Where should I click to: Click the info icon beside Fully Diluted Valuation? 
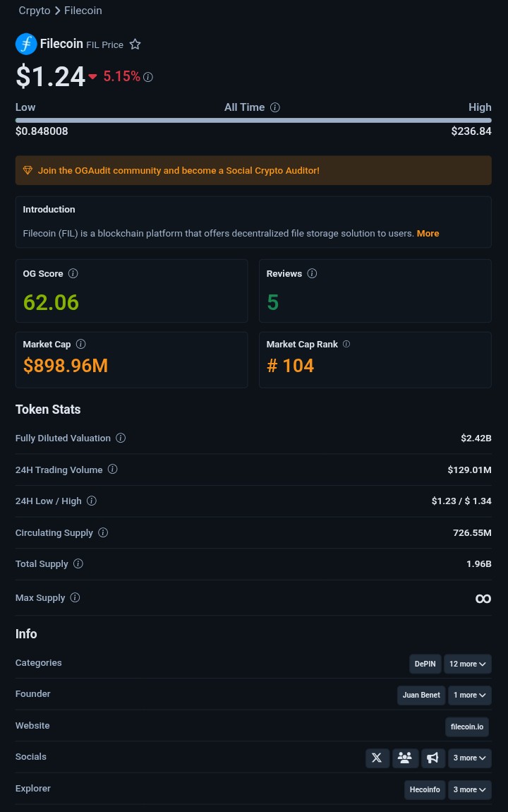point(121,438)
